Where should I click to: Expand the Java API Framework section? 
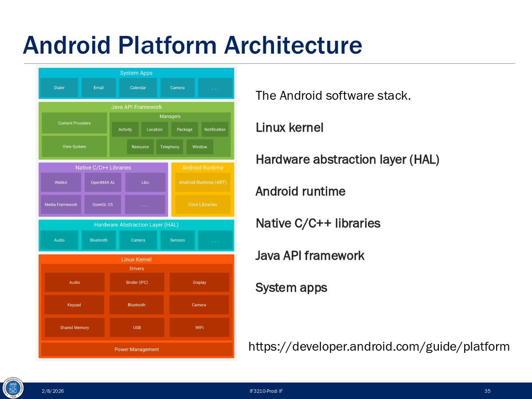point(136,107)
